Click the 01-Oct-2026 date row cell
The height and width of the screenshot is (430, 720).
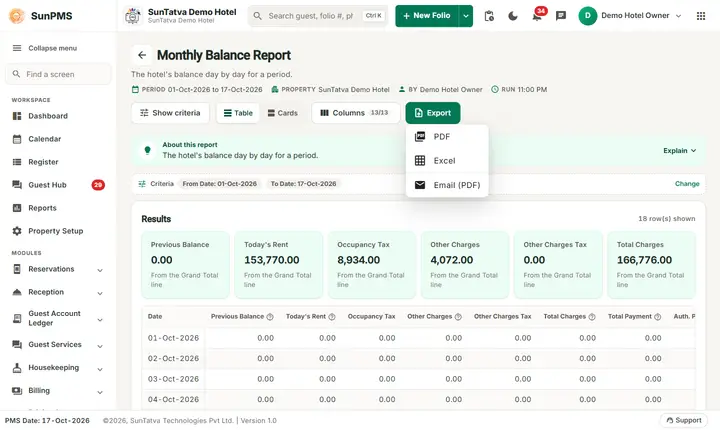(173, 338)
